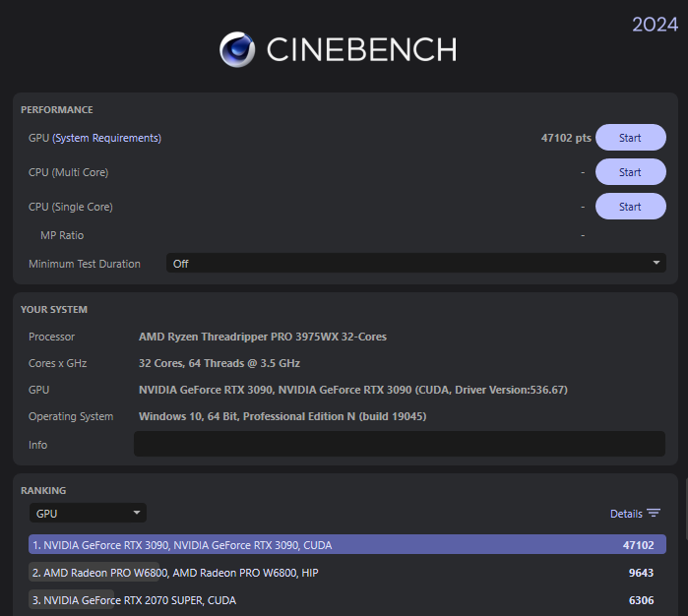Click into the Info text field

[x=400, y=444]
